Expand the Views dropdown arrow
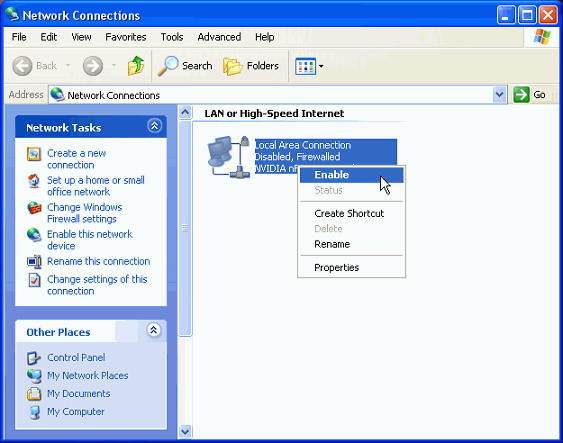This screenshot has width=563, height=443. pos(321,66)
